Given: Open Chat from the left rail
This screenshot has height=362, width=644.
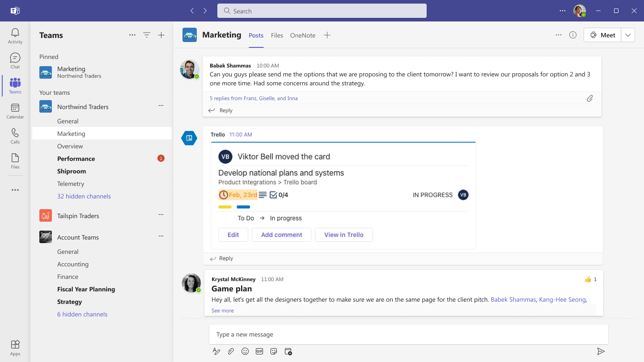Looking at the screenshot, I should pyautogui.click(x=15, y=61).
